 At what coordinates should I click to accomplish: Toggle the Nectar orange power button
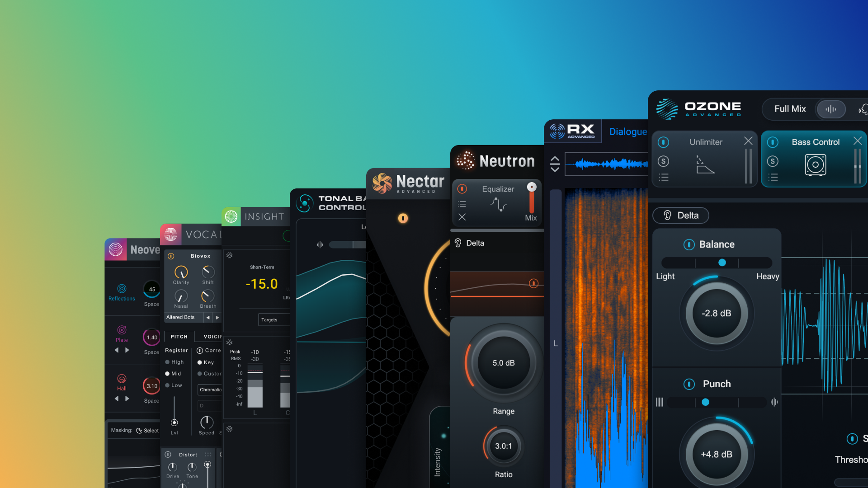click(x=403, y=218)
